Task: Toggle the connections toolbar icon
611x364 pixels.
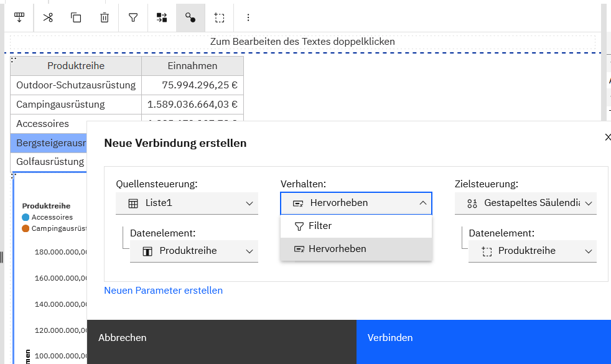Action: pos(190,17)
